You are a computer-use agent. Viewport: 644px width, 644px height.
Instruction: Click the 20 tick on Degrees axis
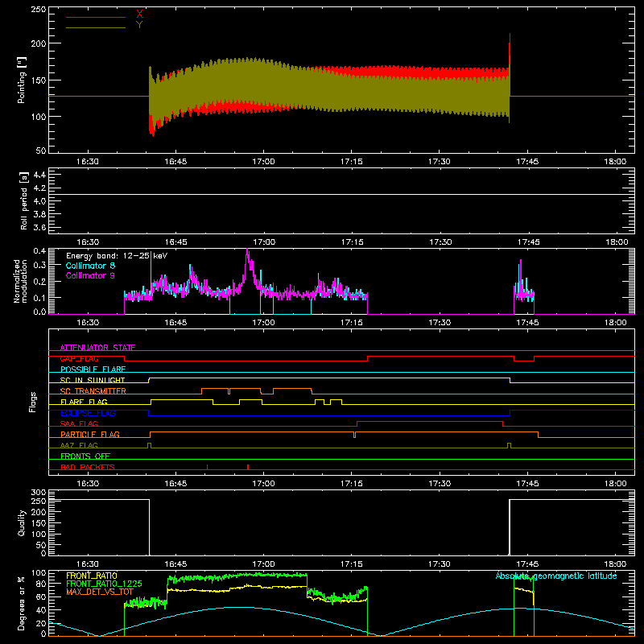(x=41, y=623)
